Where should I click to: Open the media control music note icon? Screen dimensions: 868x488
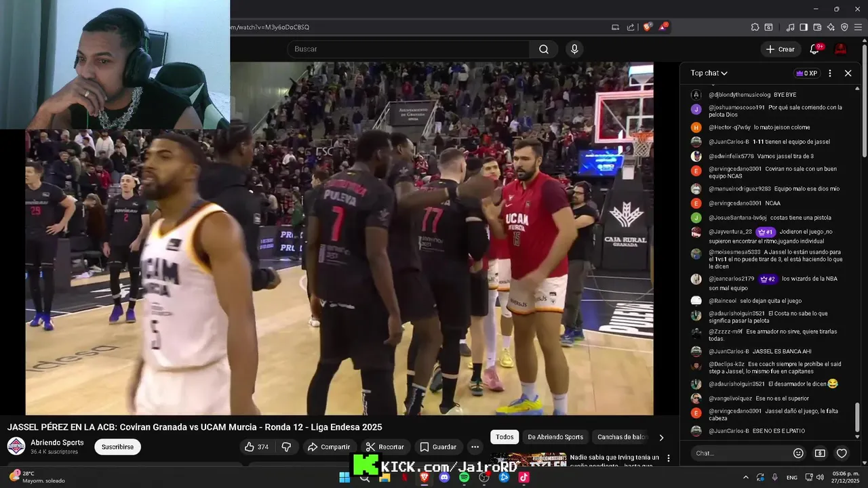790,27
